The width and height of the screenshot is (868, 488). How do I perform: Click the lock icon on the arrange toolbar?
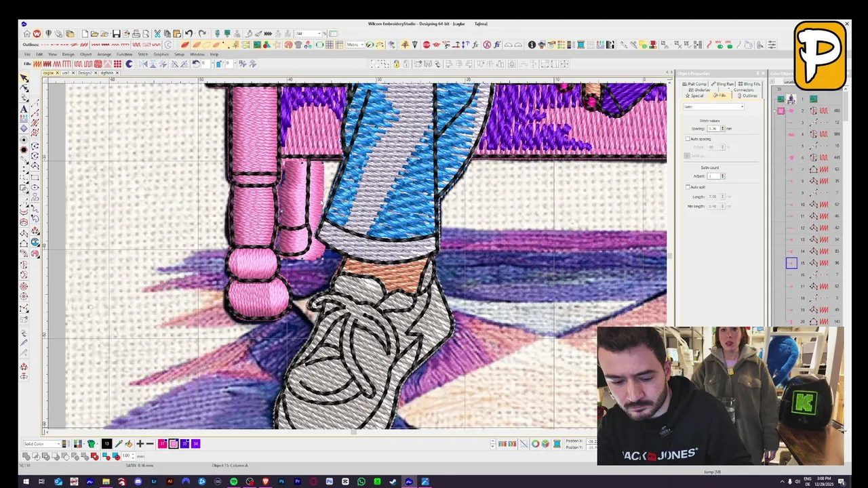[396, 64]
